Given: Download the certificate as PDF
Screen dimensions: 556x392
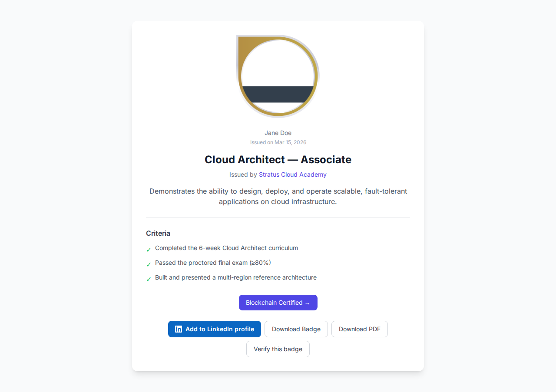Looking at the screenshot, I should point(359,329).
